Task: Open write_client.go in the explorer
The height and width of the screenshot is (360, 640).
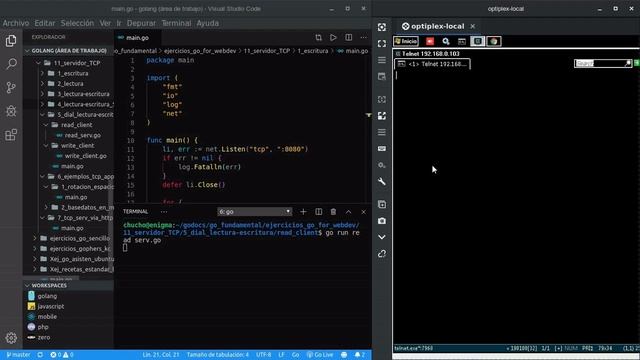Action: pos(85,156)
